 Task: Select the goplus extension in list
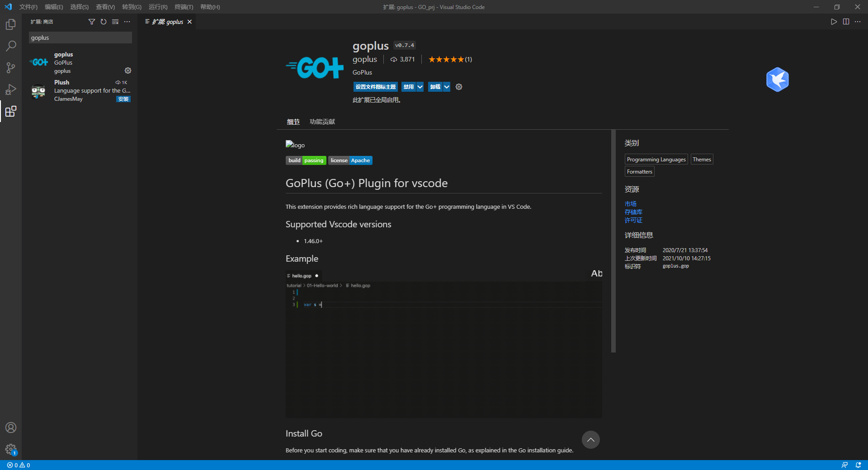[x=80, y=62]
